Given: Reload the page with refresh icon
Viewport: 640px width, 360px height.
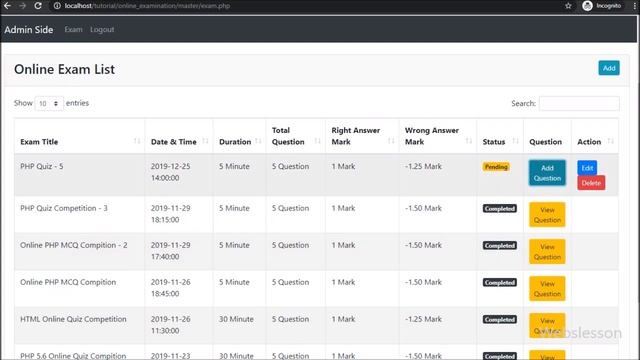Looking at the screenshot, I should (38, 6).
